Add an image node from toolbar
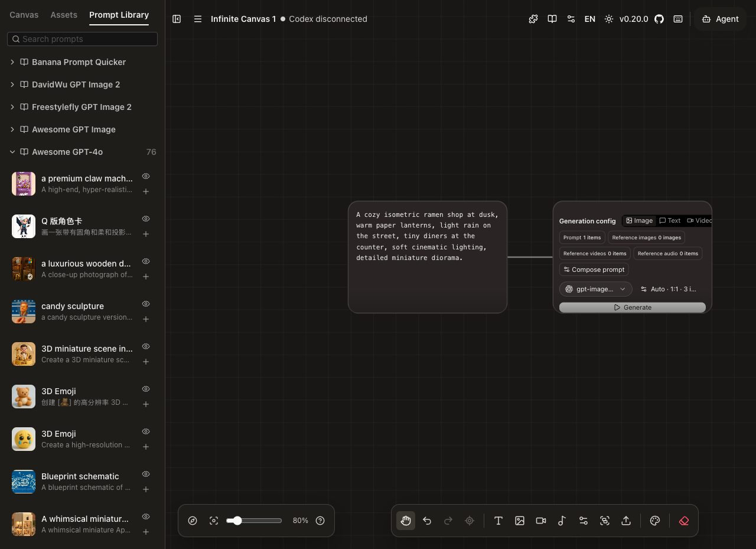This screenshot has height=549, width=756. pyautogui.click(x=520, y=521)
